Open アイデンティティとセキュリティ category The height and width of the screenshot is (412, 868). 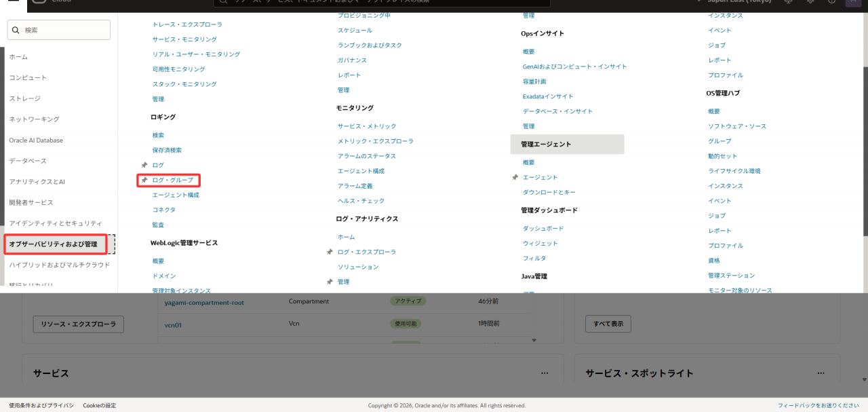(55, 223)
